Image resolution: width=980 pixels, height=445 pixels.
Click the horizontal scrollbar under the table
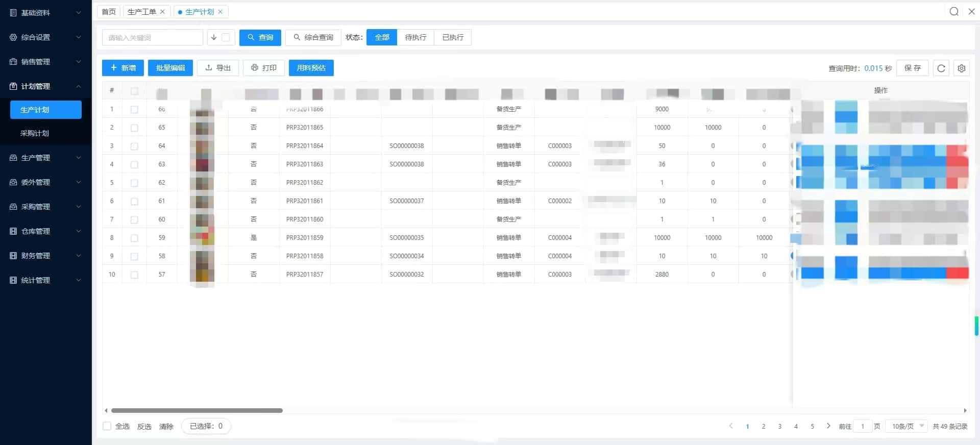[x=197, y=410]
